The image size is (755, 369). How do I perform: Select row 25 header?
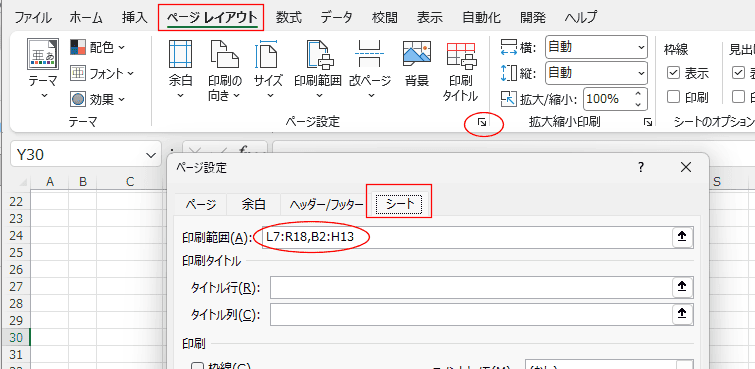coord(16,252)
